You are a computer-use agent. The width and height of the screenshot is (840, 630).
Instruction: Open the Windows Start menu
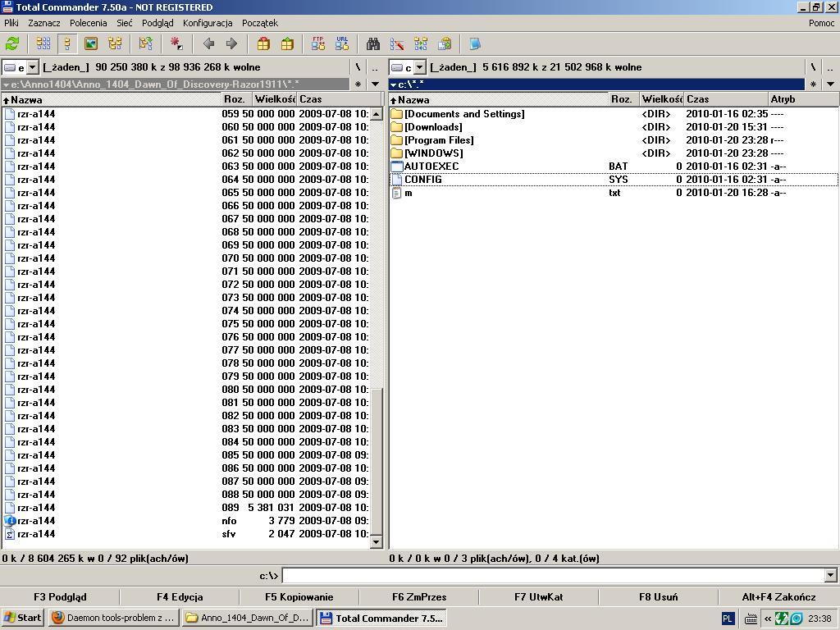(x=22, y=618)
